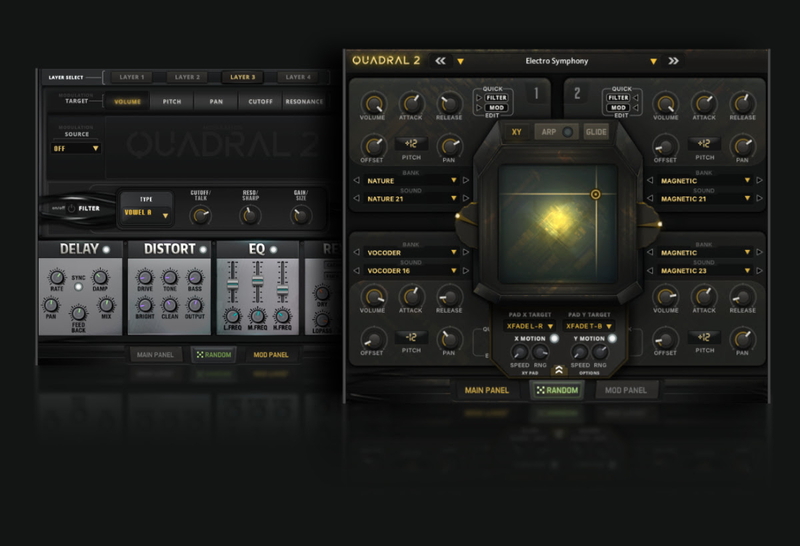Collapse XY pad options with double chevron

(559, 370)
